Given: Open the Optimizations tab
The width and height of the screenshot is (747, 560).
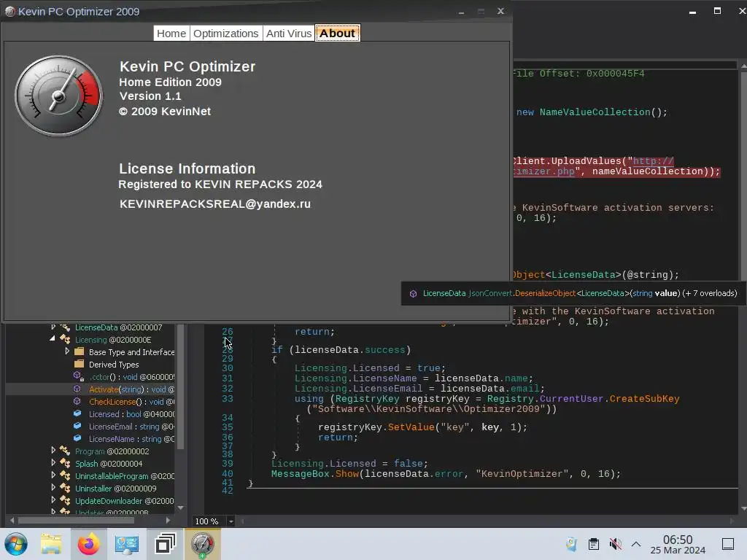Looking at the screenshot, I should [226, 34].
